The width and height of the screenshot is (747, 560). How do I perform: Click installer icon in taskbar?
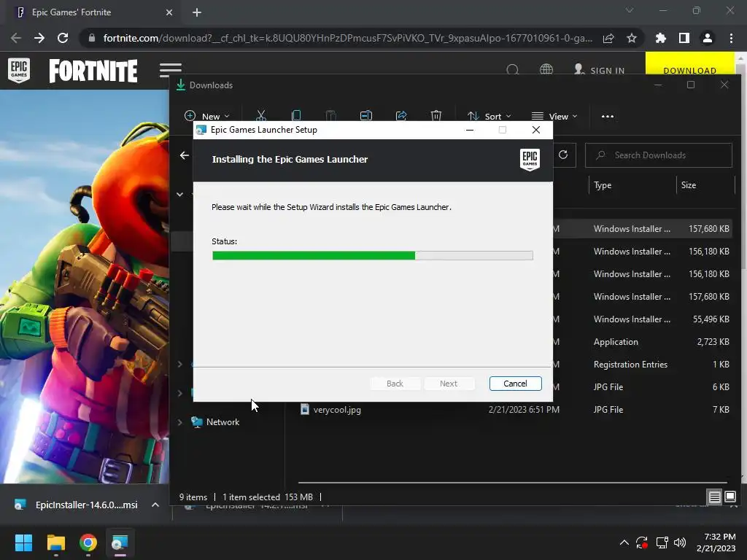tap(120, 542)
